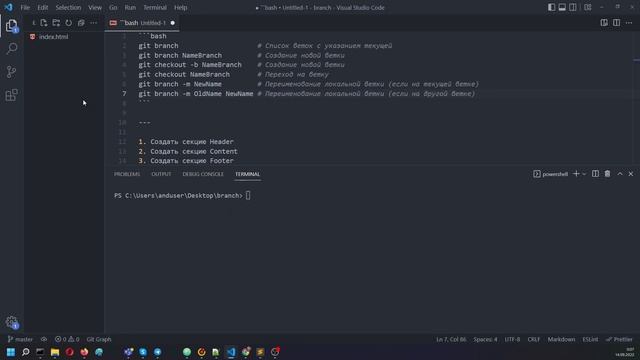Click Prettier status bar item
This screenshot has height=360, width=640.
[x=619, y=339]
